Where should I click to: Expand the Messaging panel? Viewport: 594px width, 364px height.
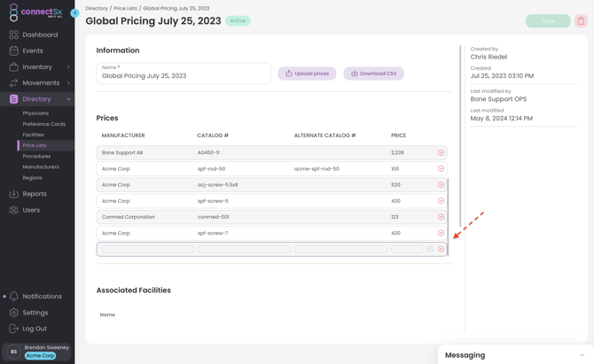point(582,355)
